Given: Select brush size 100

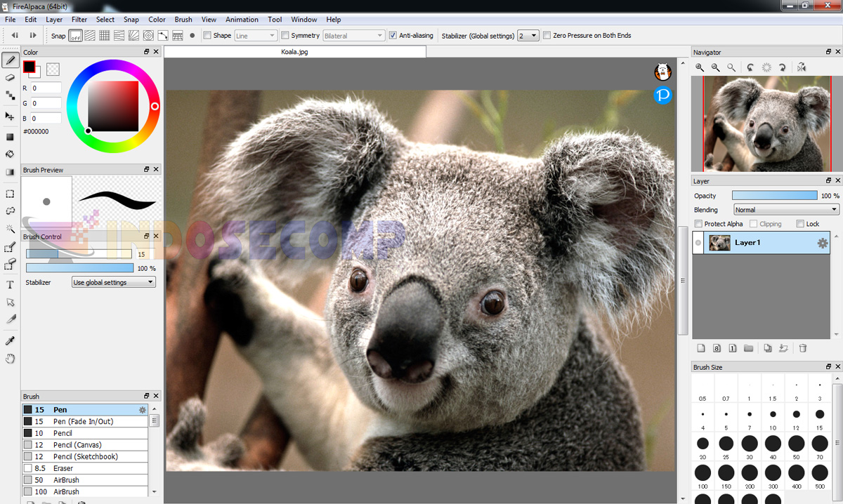Looking at the screenshot, I should pos(702,476).
